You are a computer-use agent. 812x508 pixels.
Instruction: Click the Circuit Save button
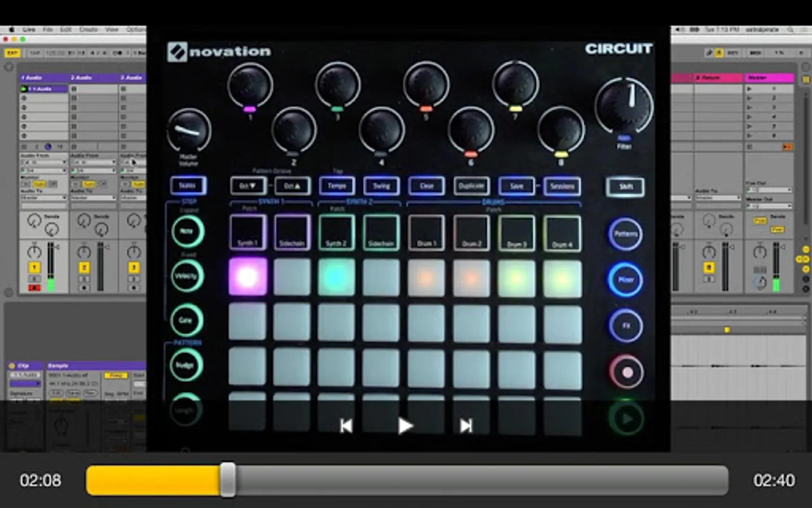pos(517,186)
